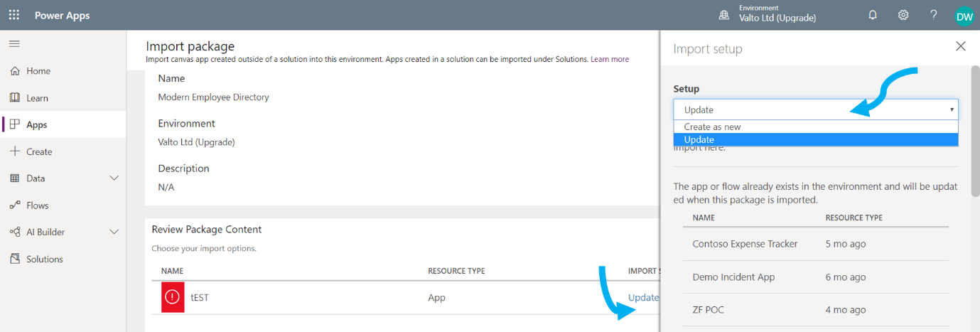The height and width of the screenshot is (332, 980).
Task: Click the Modern Employee Directory name value
Action: (x=213, y=97)
